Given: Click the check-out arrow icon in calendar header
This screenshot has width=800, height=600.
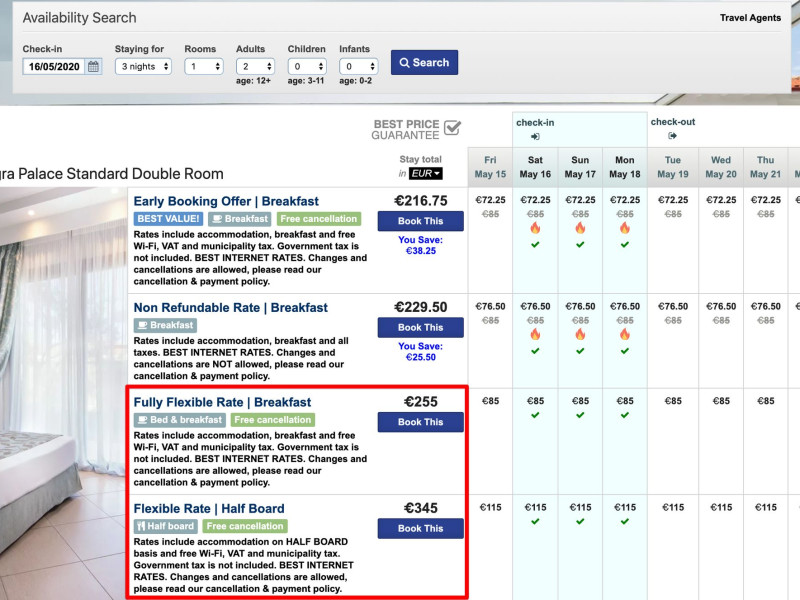Looking at the screenshot, I should coord(672,136).
